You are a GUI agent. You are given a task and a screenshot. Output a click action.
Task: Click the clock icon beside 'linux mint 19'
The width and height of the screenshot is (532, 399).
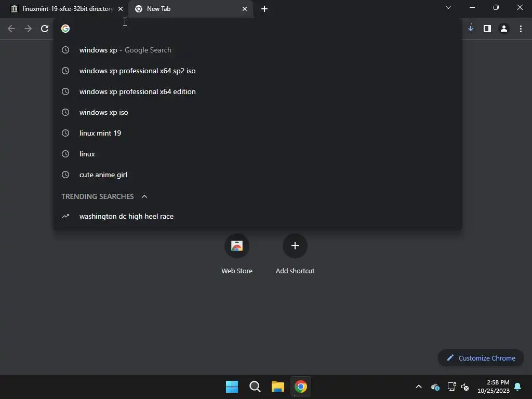click(x=65, y=133)
